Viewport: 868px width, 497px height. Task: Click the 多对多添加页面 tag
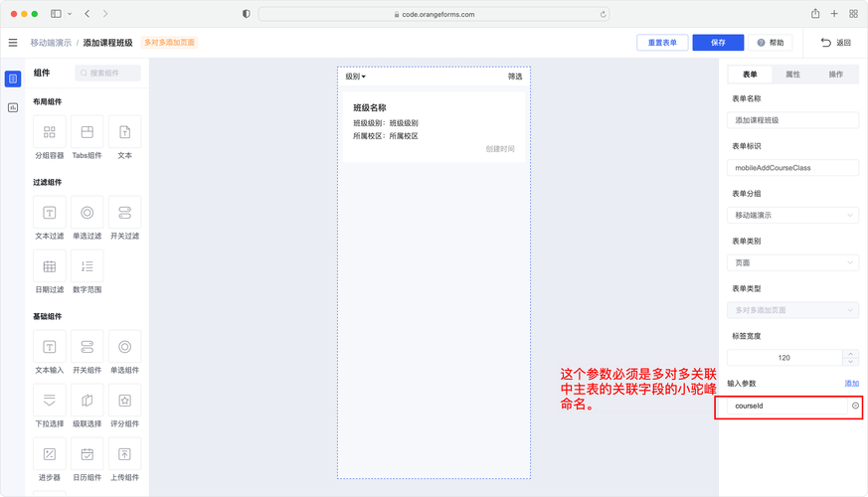coord(169,43)
